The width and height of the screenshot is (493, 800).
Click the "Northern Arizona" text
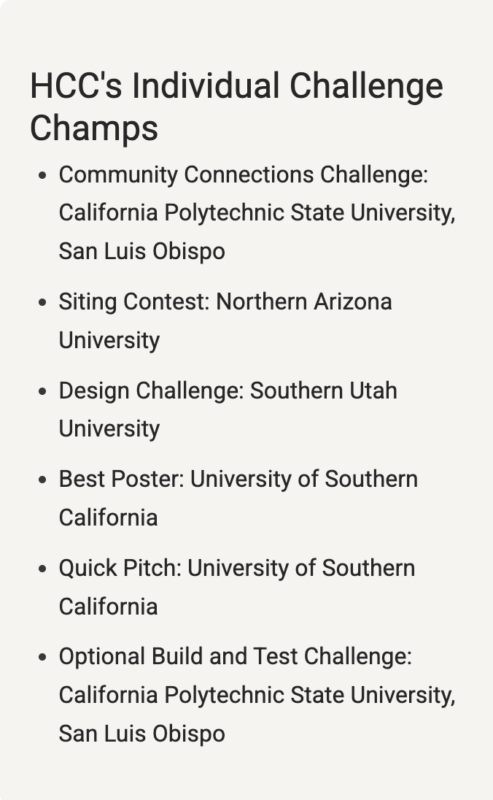click(304, 302)
